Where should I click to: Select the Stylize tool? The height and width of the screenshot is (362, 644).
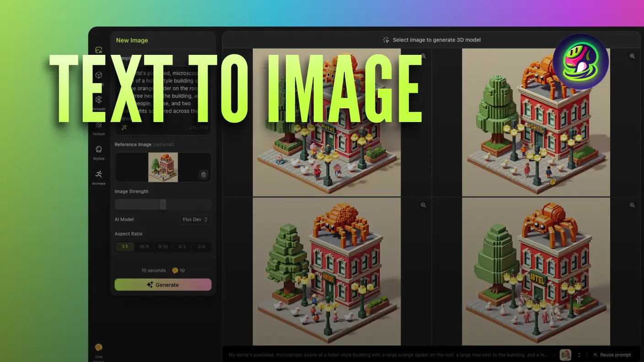coord(98,149)
